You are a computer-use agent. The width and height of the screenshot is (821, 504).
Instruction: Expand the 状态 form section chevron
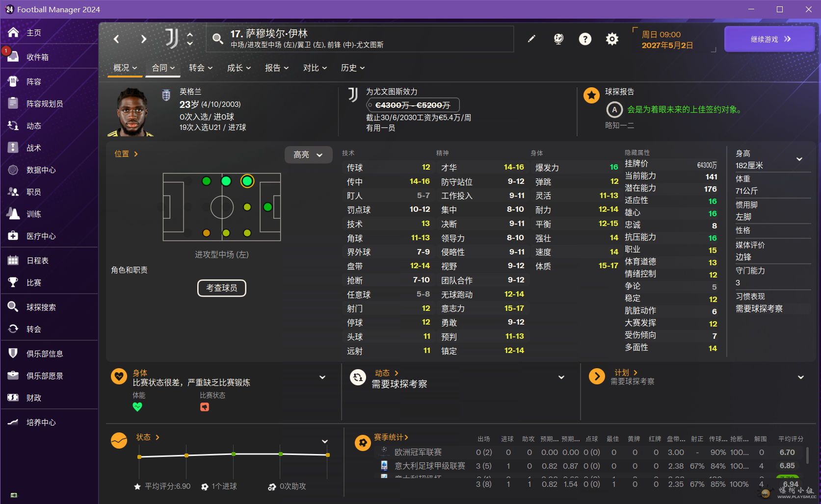pyautogui.click(x=324, y=441)
